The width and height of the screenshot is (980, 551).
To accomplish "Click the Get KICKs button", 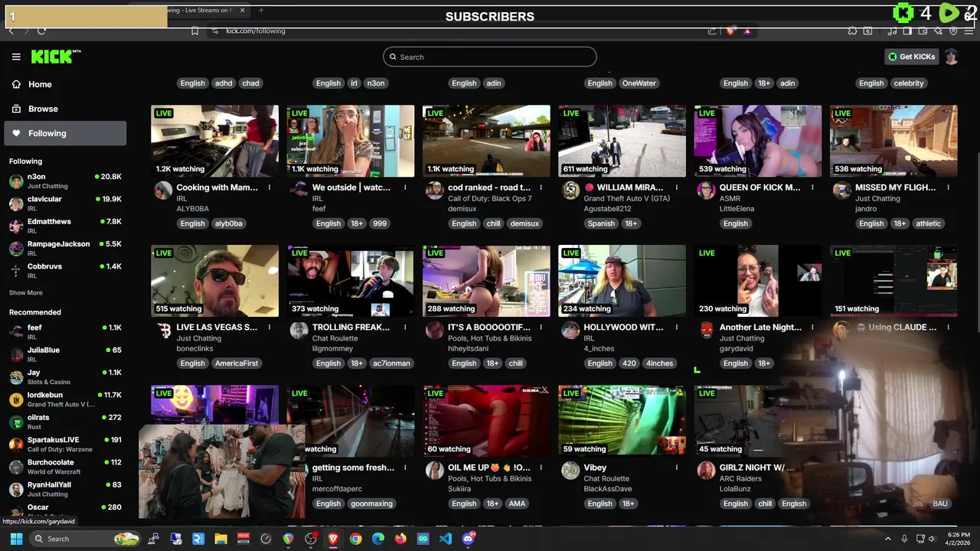I will (911, 57).
